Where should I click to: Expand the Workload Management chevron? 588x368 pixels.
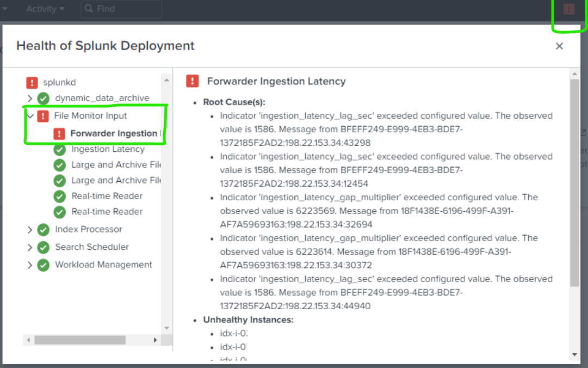(x=30, y=265)
